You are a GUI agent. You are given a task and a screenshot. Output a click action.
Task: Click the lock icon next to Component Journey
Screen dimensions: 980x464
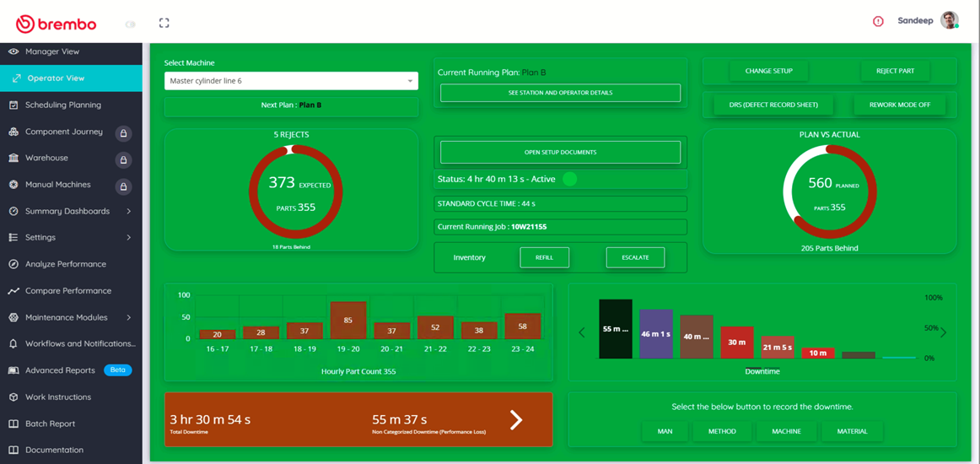(x=123, y=132)
